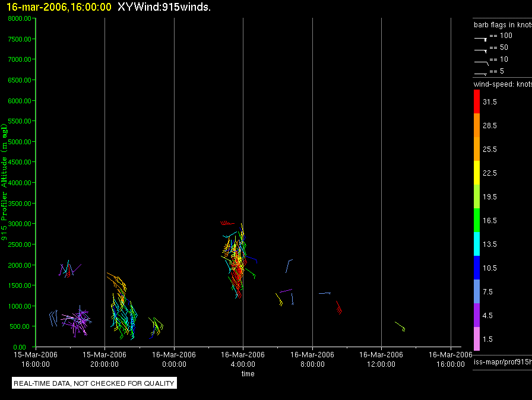532x400 pixels.
Task: Click the XYWind:915winds. plot title
Action: point(164,7)
